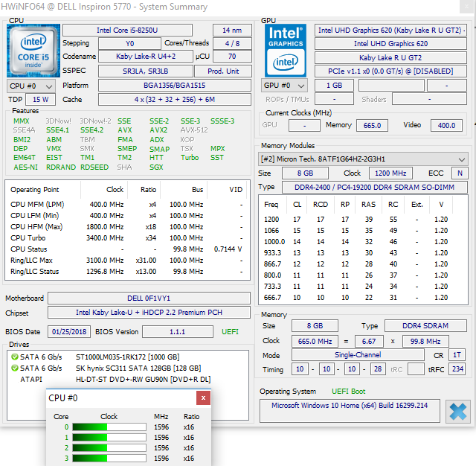Image resolution: width=476 pixels, height=466 pixels.
Task: Click the ECC value N field
Action: pyautogui.click(x=460, y=173)
